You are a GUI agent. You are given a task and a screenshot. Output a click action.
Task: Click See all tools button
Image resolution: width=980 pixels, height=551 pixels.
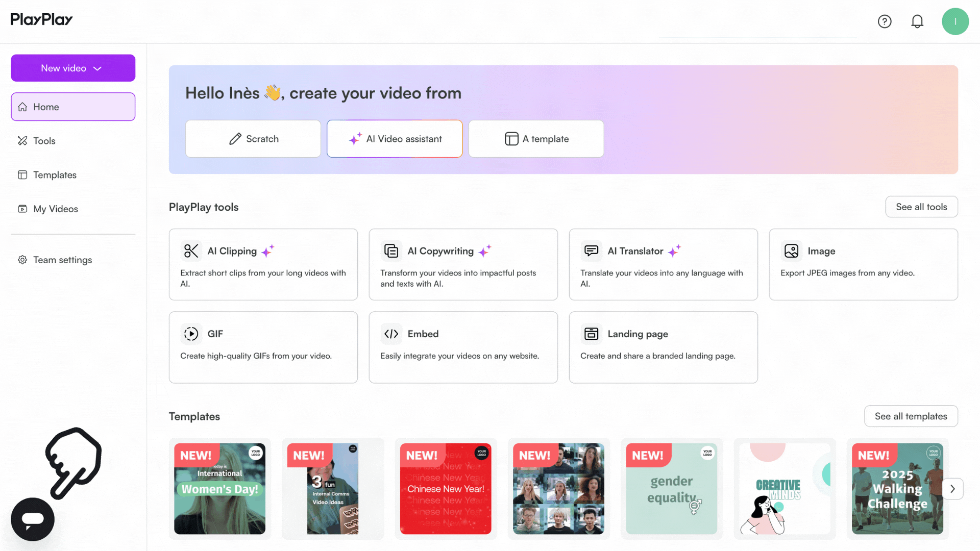[921, 207]
